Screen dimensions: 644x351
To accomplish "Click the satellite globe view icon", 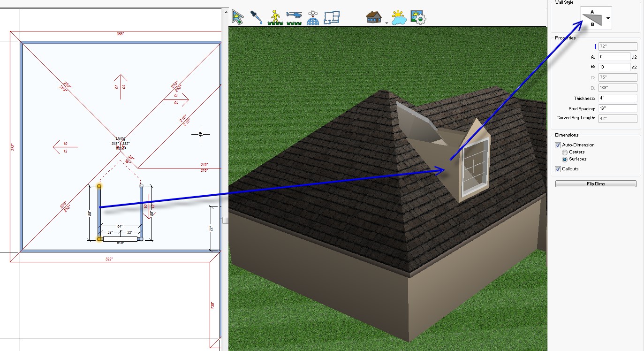I will tap(313, 17).
